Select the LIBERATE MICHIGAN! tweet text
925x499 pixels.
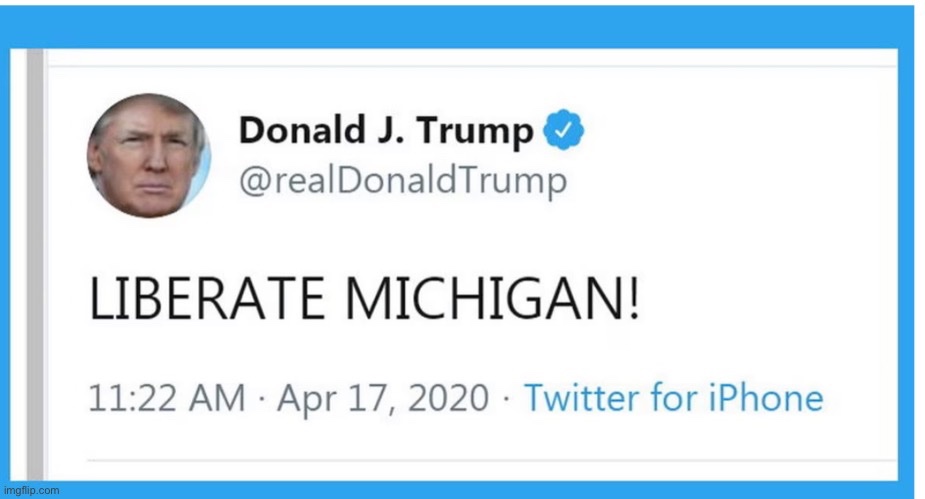pos(364,298)
